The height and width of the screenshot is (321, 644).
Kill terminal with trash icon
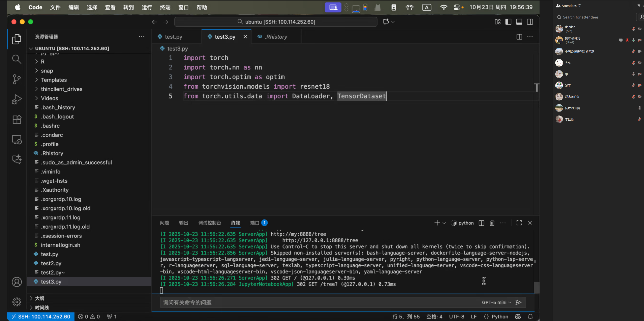pos(492,223)
